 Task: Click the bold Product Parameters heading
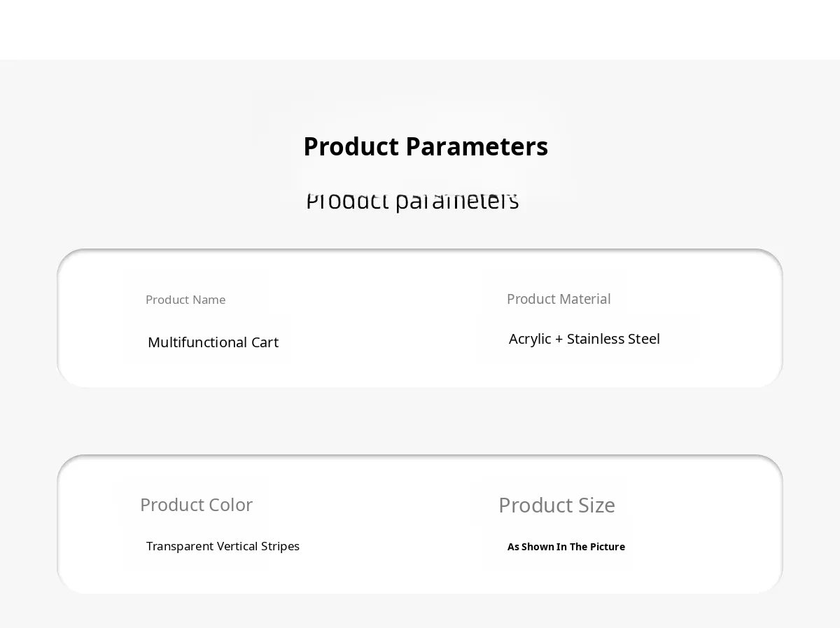425,146
